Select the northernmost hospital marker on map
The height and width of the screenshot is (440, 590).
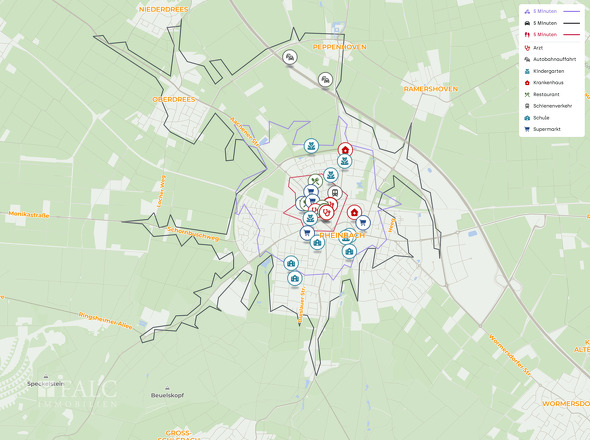345,150
